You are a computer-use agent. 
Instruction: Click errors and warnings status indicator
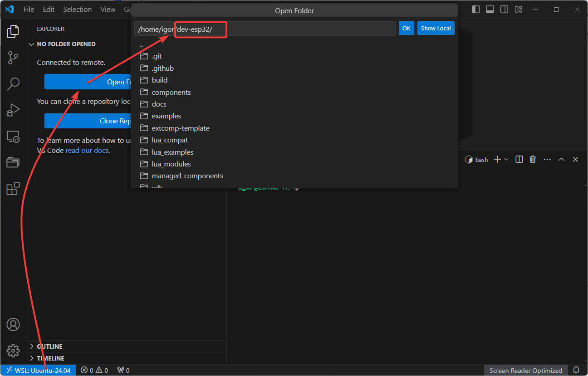tap(94, 370)
